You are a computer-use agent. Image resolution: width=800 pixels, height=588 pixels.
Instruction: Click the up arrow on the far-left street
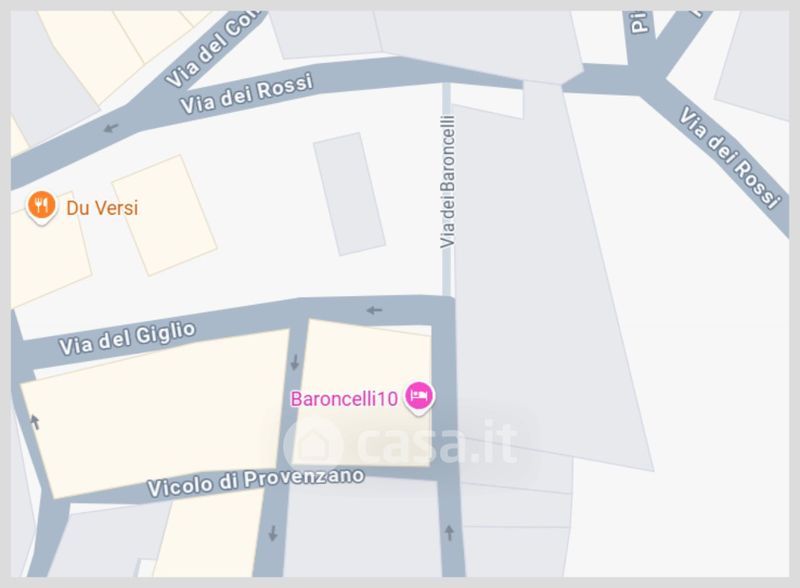pyautogui.click(x=35, y=422)
